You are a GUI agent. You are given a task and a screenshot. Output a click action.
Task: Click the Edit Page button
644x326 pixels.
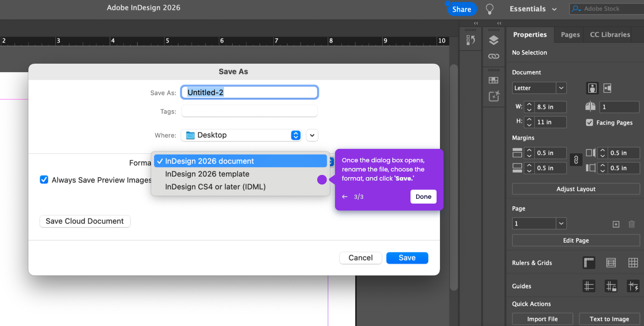click(x=576, y=240)
